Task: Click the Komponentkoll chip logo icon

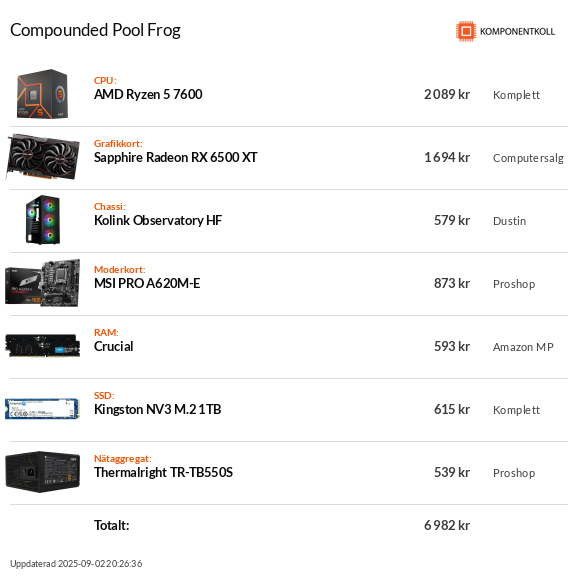Action: 466,31
